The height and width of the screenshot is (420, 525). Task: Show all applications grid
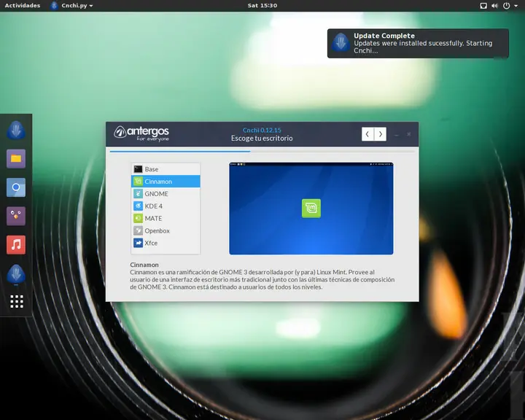pos(16,301)
